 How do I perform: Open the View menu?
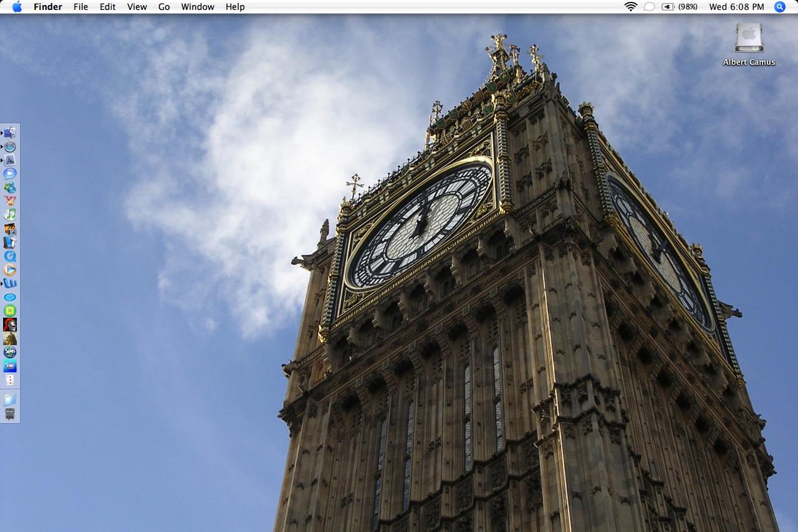point(137,7)
